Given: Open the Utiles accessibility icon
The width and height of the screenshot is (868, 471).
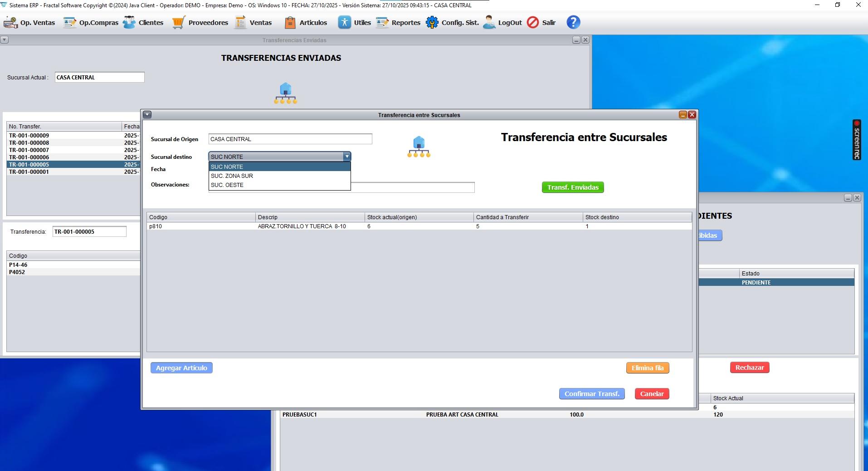Looking at the screenshot, I should pos(345,22).
